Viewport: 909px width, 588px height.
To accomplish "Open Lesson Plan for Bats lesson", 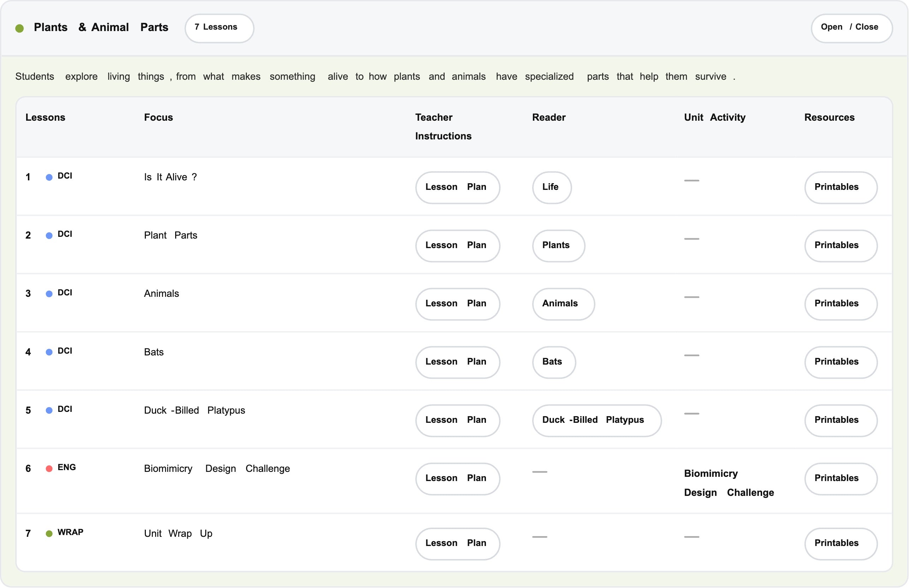I will coord(457,362).
